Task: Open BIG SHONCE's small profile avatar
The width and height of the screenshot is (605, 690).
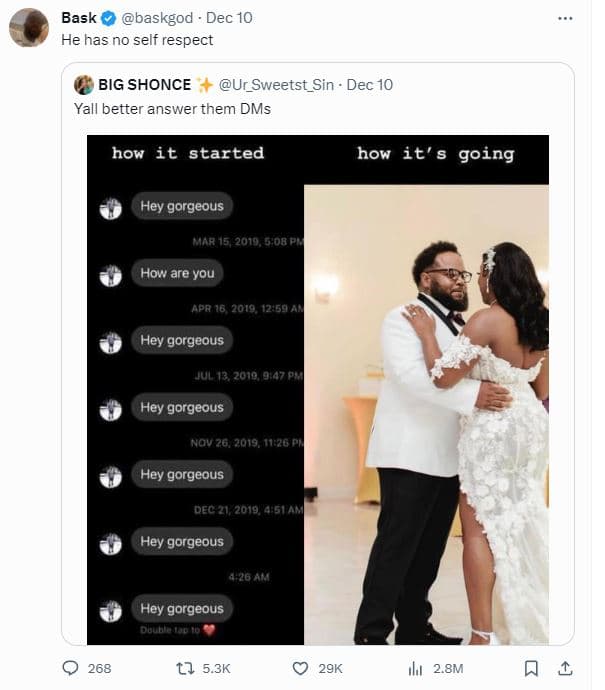Action: click(x=84, y=85)
